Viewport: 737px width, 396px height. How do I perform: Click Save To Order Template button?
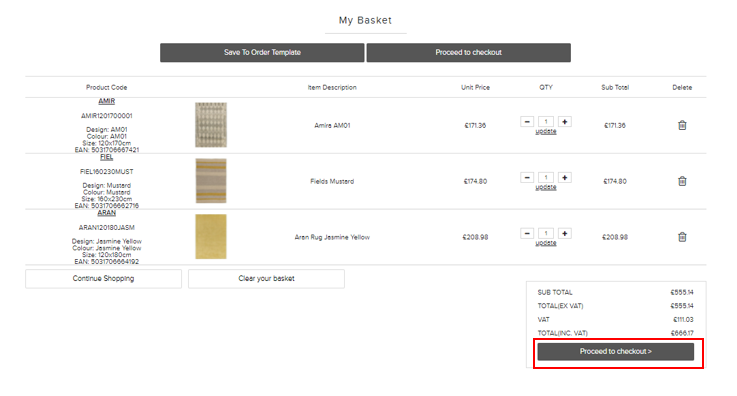coord(262,53)
